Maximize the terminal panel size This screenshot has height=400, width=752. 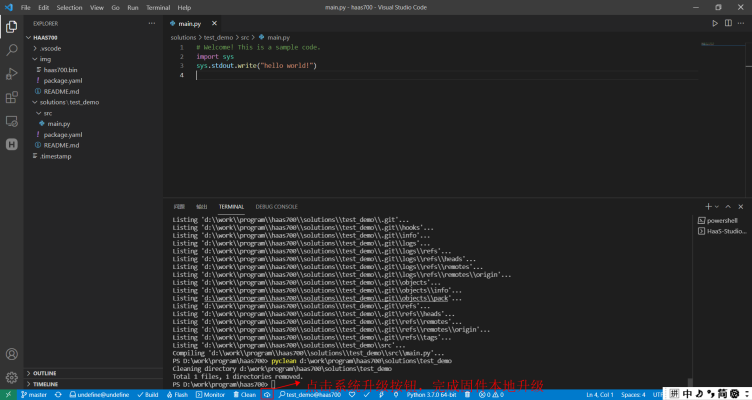[x=729, y=206]
